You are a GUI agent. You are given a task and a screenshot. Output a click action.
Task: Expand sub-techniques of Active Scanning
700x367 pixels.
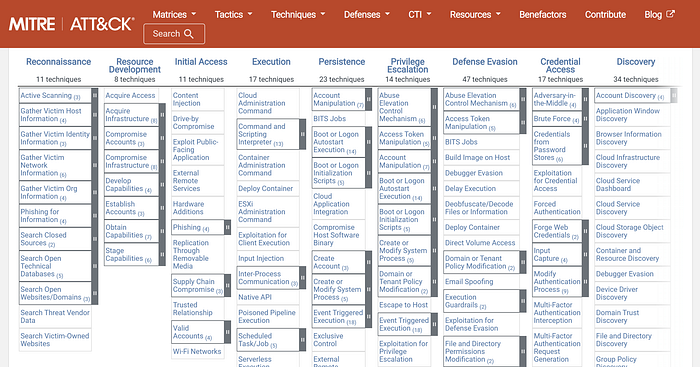[95, 96]
